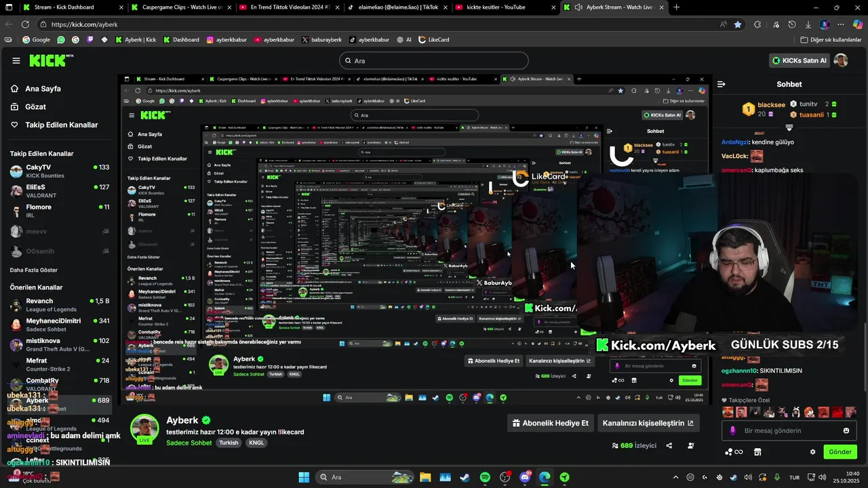Screen dimensions: 868x488
Task: Click the Turkish tag under stream title
Action: 229,443
